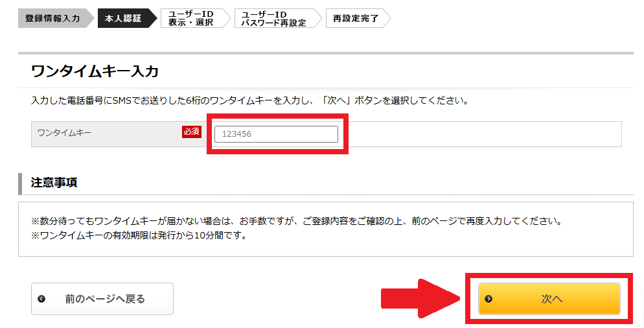The height and width of the screenshot is (328, 644).
Task: Click the gray vertical bar beside 注意事項
Action: 19,183
